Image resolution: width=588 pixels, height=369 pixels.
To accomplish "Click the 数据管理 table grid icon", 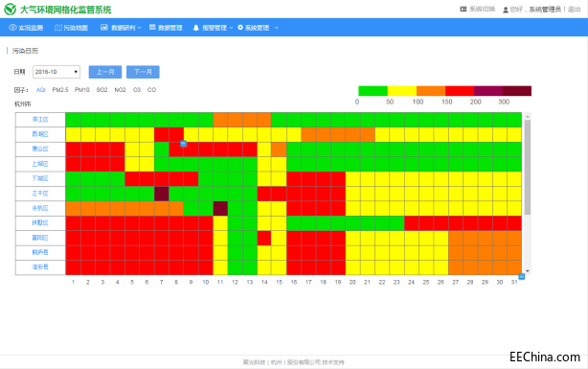I will [152, 27].
